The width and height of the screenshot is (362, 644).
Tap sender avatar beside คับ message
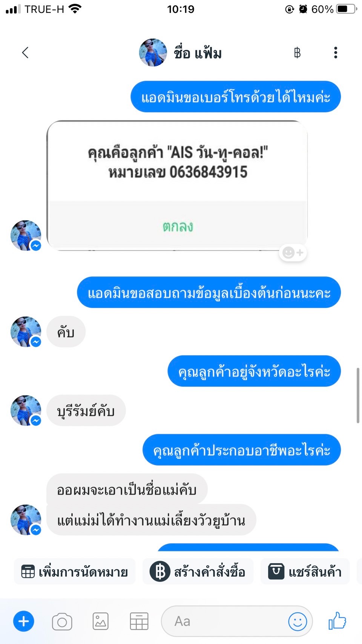tap(26, 332)
